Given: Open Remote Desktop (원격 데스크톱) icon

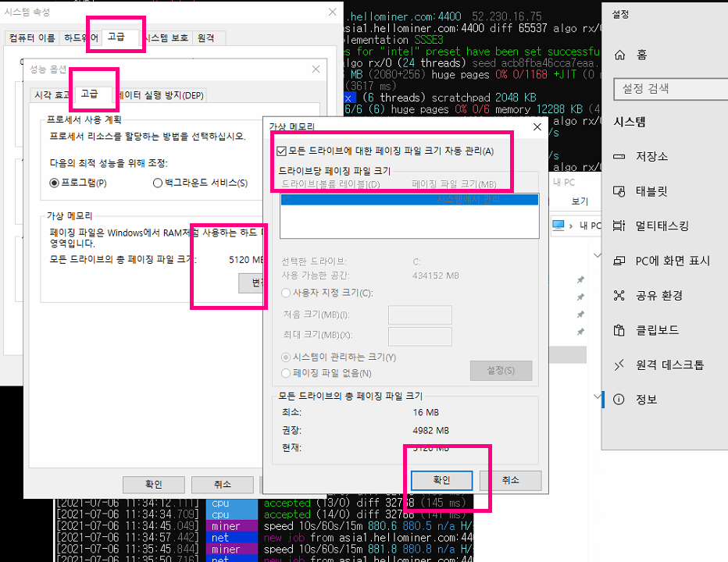Looking at the screenshot, I should (x=619, y=365).
